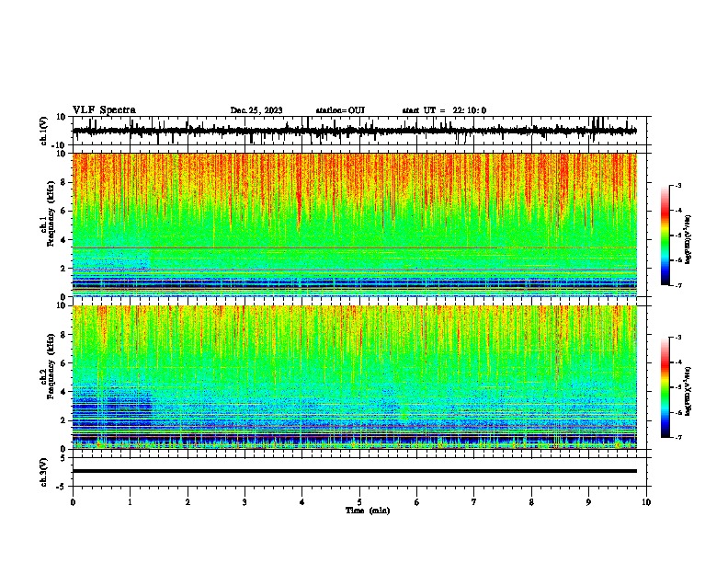Click inside the ch.1 spectrogram panel
Screen dimensions: 728x563
click(355, 224)
